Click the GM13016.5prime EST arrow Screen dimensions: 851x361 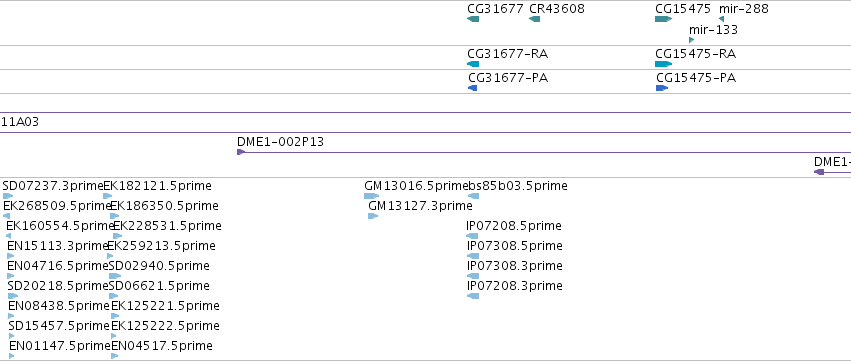372,196
